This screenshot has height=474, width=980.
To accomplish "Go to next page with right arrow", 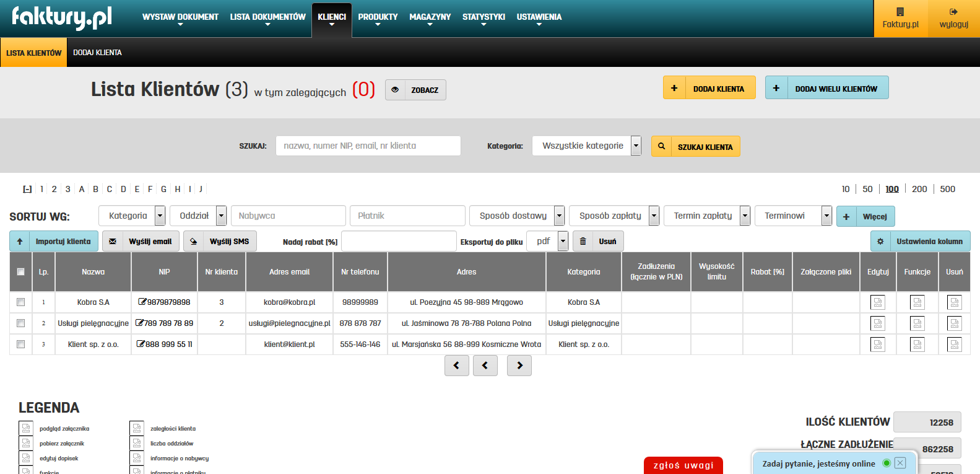I will point(519,366).
